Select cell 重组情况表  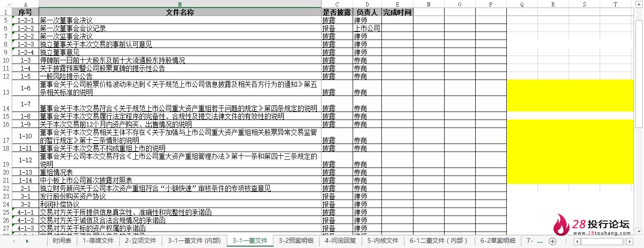(180, 172)
